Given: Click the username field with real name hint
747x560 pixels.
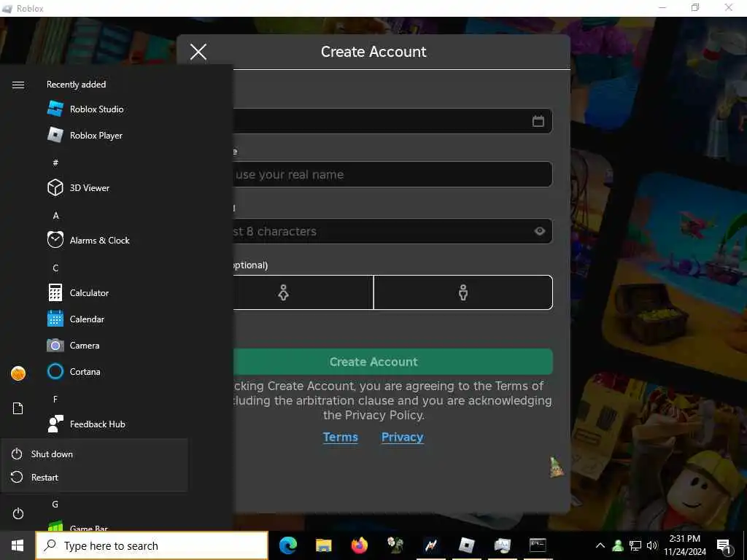Looking at the screenshot, I should [x=393, y=174].
